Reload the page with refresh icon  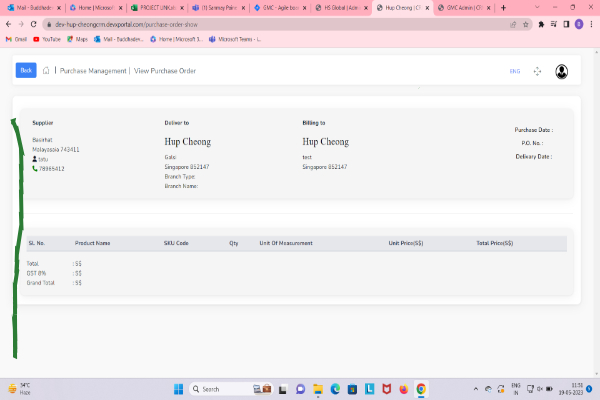tap(32, 23)
